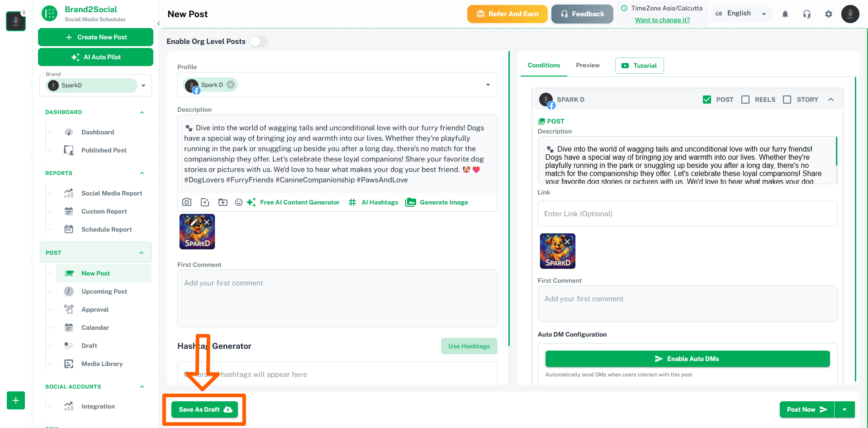Click the Enter Link (Optional) field
Screen dimensions: 868x428
click(x=688, y=214)
